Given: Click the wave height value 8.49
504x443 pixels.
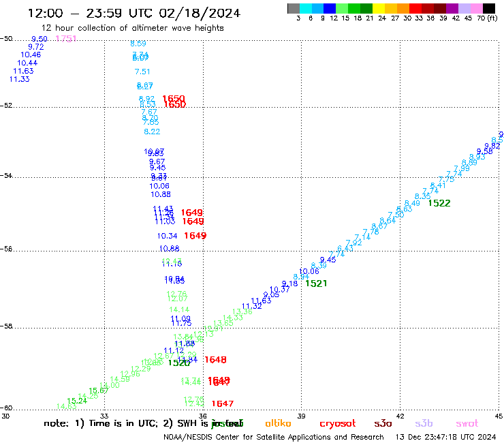Looking at the screenshot, I should (x=412, y=203).
